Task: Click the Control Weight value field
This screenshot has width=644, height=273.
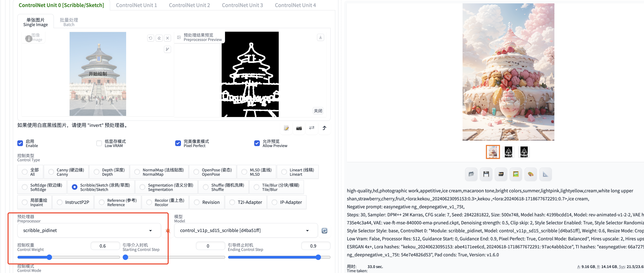Action: pos(105,246)
